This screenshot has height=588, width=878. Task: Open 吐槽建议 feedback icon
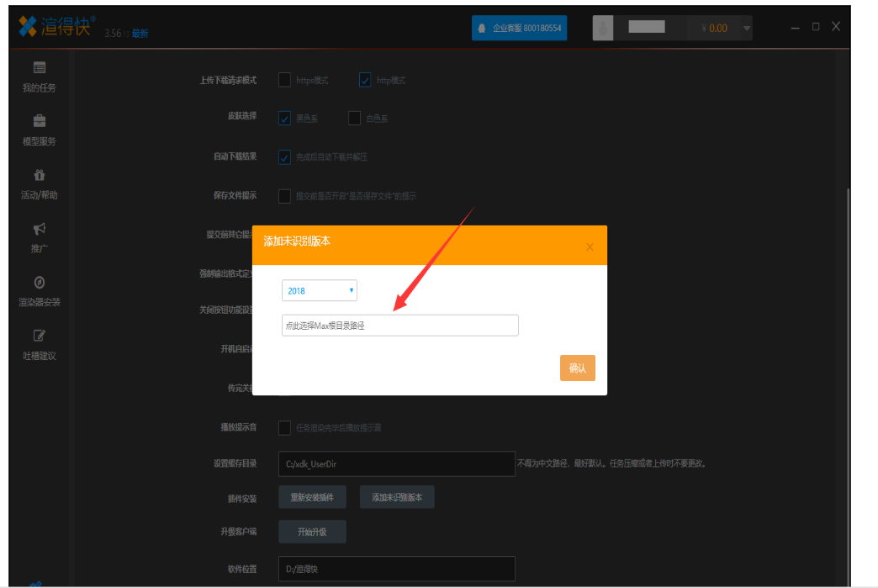40,336
